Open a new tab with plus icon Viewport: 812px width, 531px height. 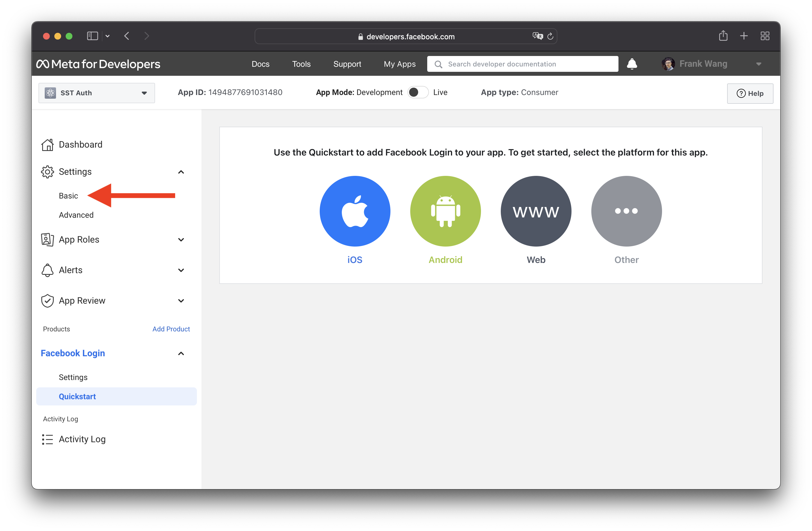(744, 36)
